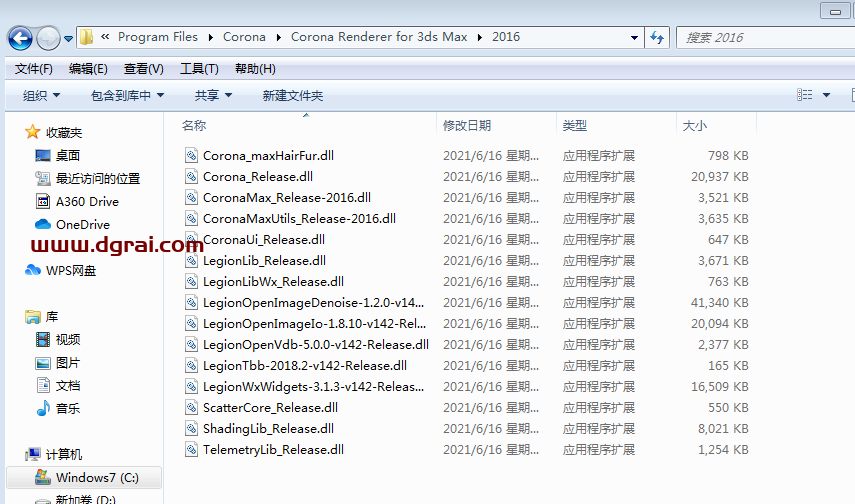Image resolution: width=855 pixels, height=504 pixels.
Task: Click the 2016 breadcrumb segment
Action: [506, 37]
